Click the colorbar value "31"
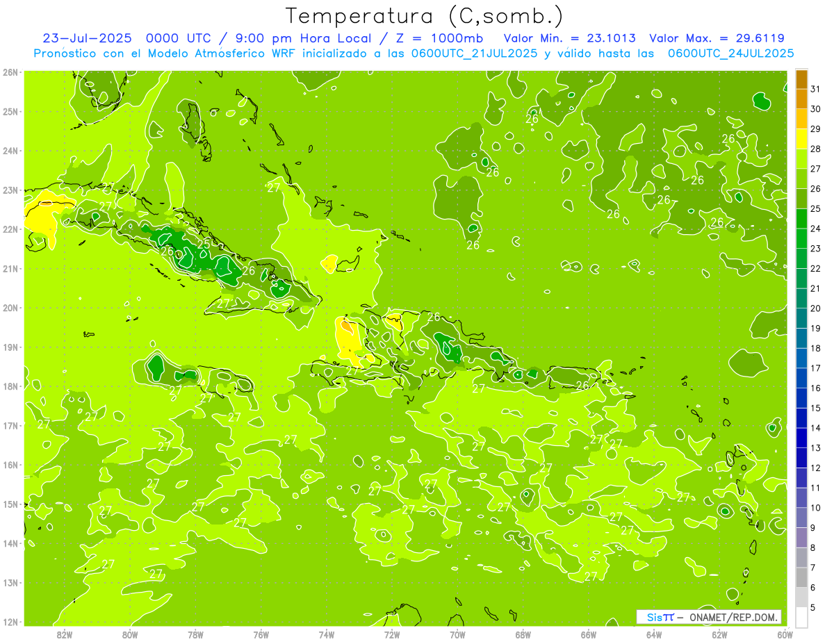 pos(816,89)
